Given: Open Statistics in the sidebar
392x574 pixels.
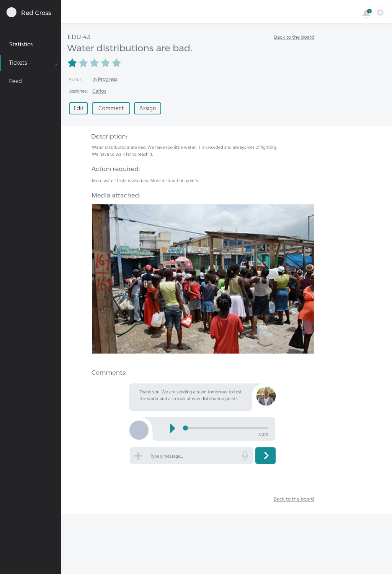Looking at the screenshot, I should coord(21,44).
